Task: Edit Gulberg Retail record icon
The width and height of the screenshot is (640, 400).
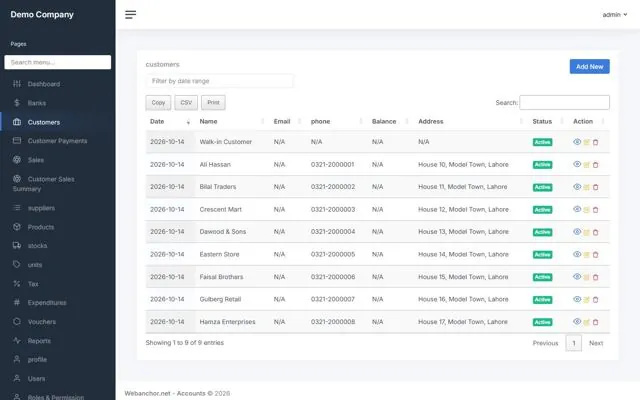Action: [587, 300]
